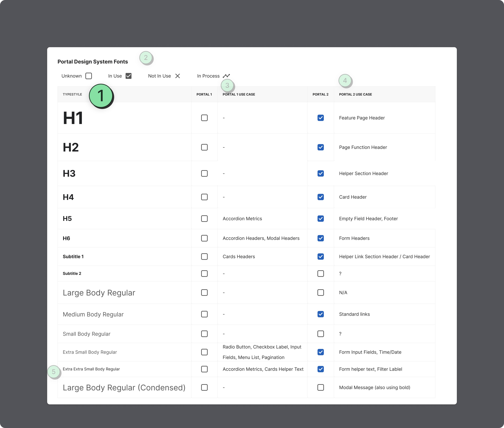Viewport: 504px width, 428px height.
Task: Click the Portal Design System Fonts title
Action: click(93, 62)
